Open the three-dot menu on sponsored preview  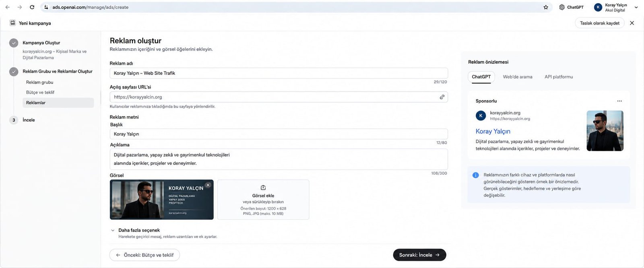(619, 101)
